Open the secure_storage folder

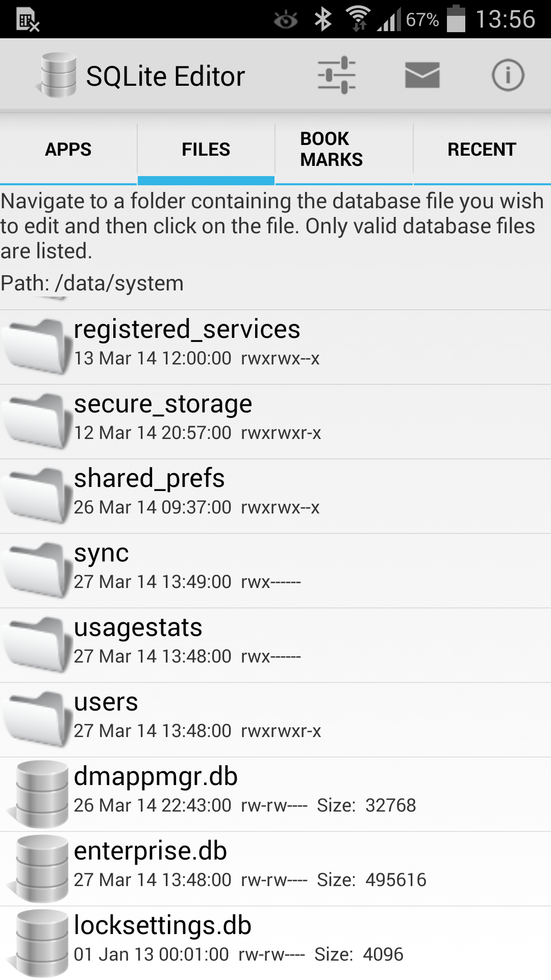pyautogui.click(x=163, y=404)
